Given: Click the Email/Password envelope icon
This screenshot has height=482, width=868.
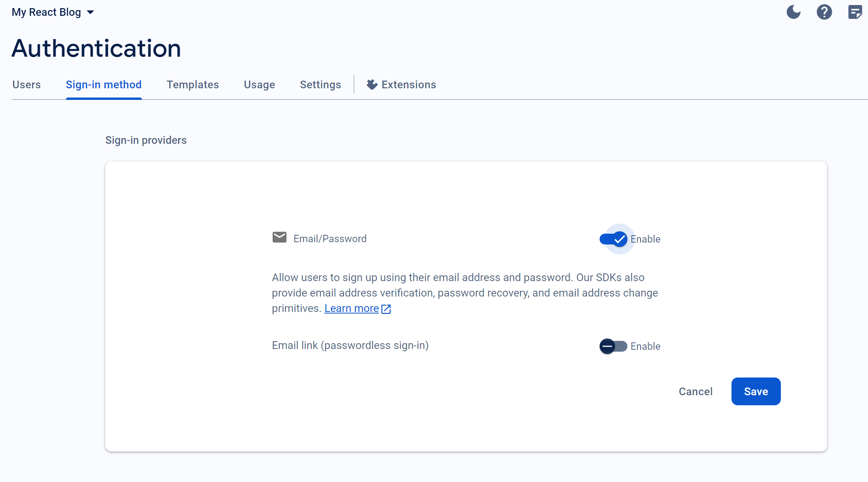Looking at the screenshot, I should [x=279, y=238].
